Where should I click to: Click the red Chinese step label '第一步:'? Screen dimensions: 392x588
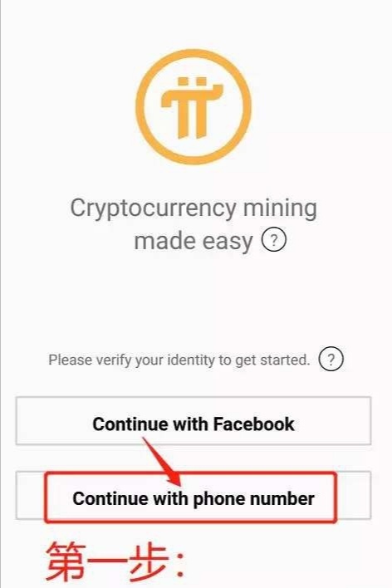[115, 561]
